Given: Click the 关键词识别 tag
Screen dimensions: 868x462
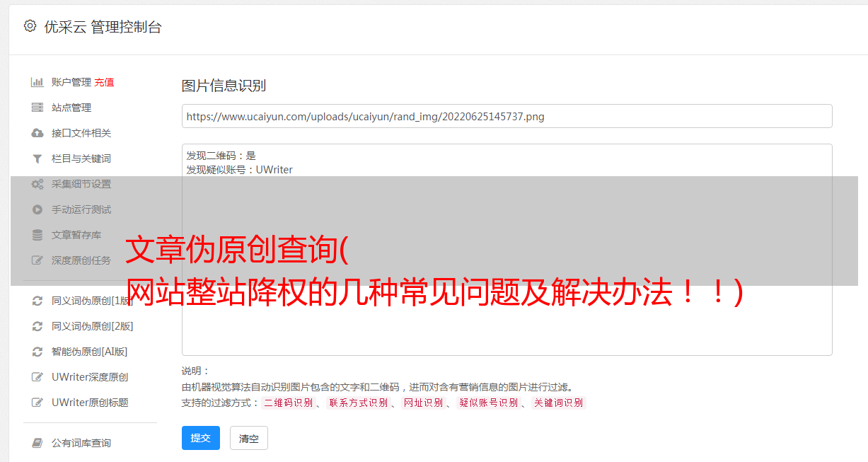Looking at the screenshot, I should (x=559, y=403).
